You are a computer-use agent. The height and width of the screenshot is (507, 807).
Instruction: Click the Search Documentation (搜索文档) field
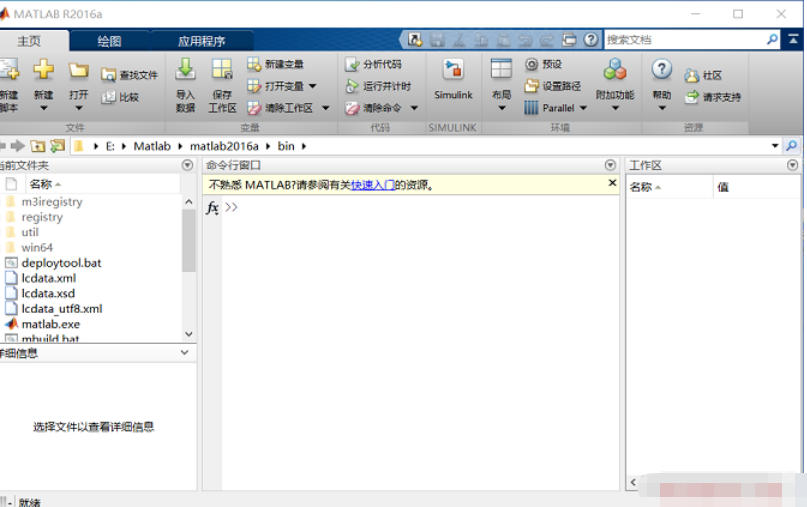click(684, 40)
